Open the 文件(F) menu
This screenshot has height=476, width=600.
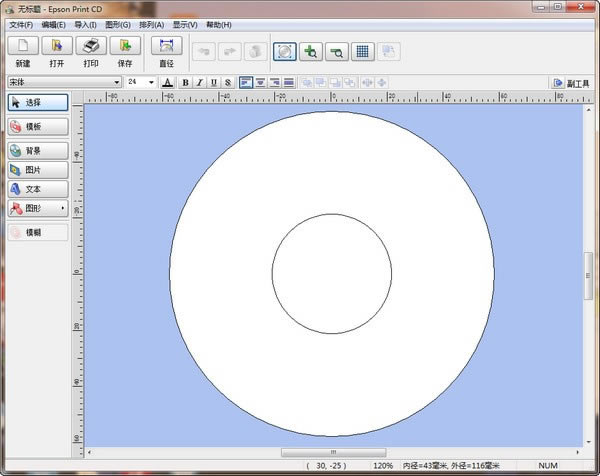pyautogui.click(x=21, y=24)
